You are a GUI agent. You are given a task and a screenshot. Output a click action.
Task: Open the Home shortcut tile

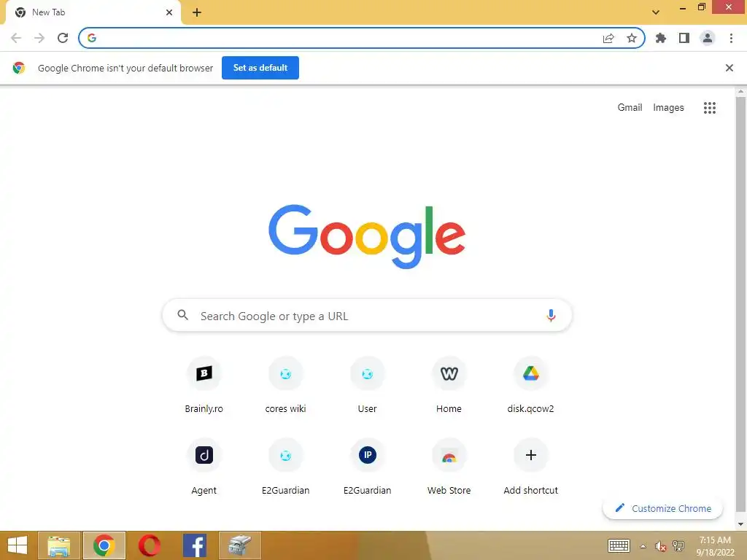click(x=449, y=385)
